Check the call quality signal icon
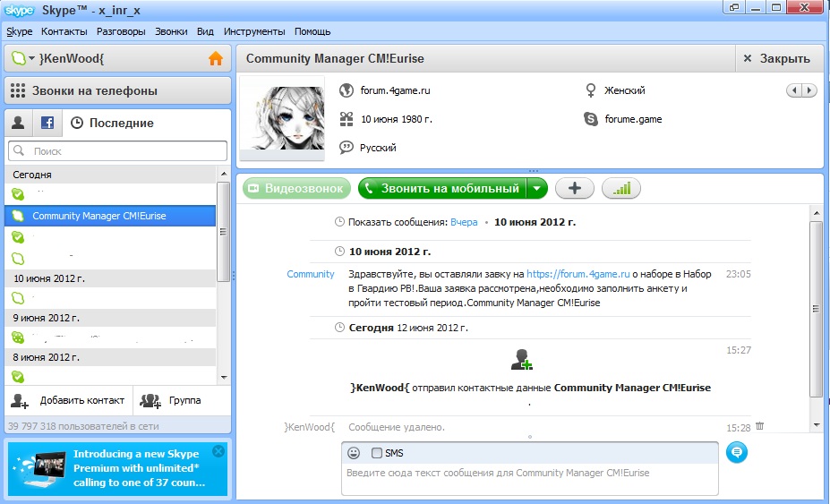 (x=620, y=189)
